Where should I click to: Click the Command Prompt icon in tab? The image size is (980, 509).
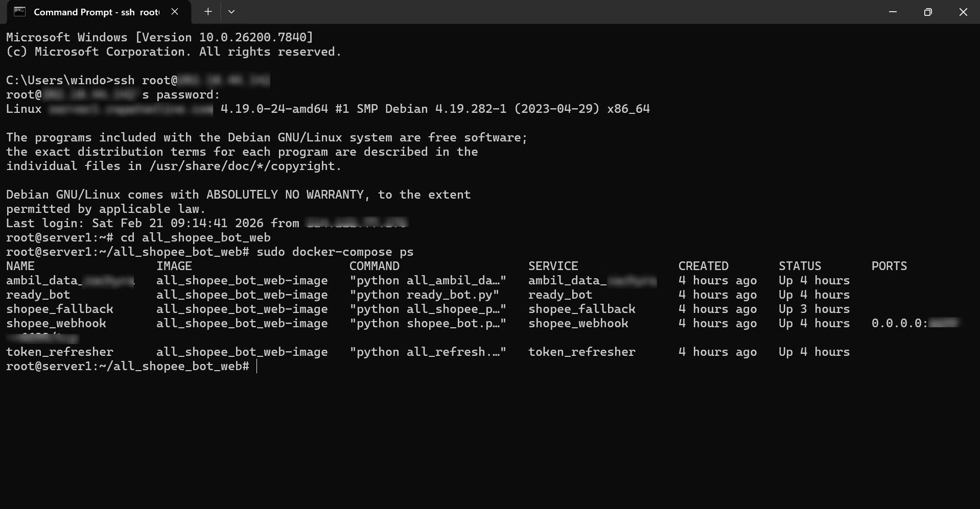pyautogui.click(x=20, y=12)
